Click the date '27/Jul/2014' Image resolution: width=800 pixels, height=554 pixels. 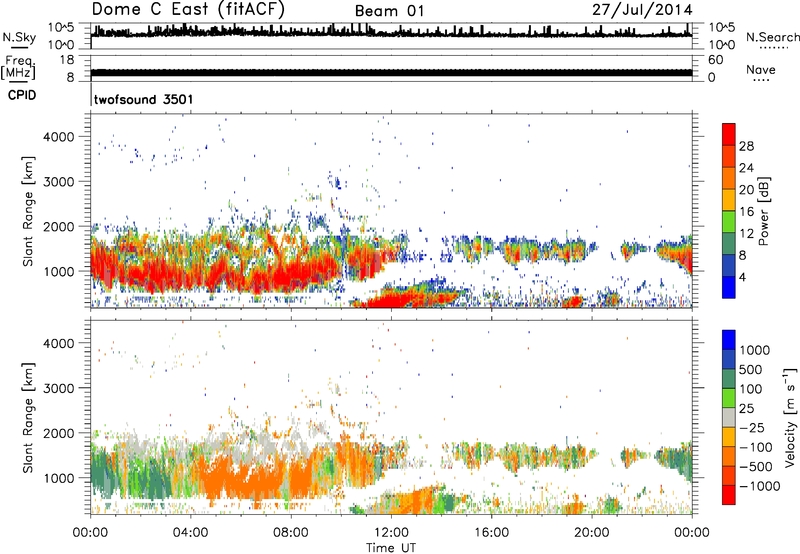pyautogui.click(x=642, y=9)
